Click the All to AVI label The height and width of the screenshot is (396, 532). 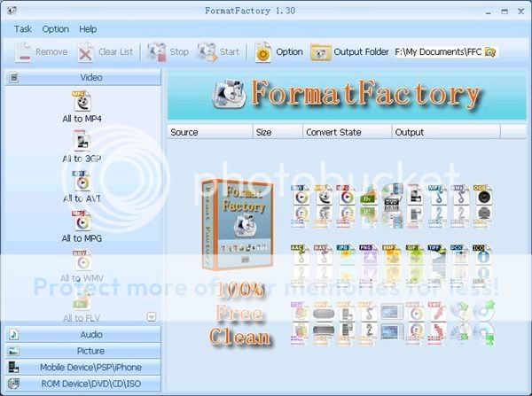coord(82,198)
